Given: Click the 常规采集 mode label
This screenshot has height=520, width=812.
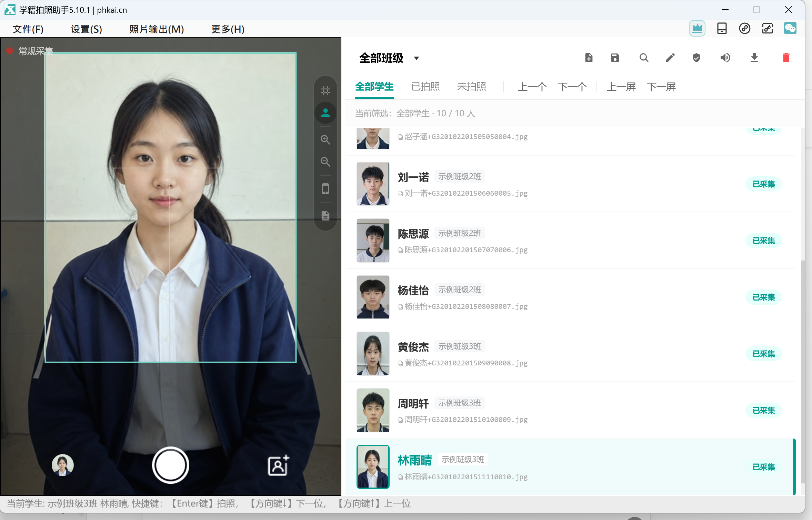Looking at the screenshot, I should (x=36, y=51).
